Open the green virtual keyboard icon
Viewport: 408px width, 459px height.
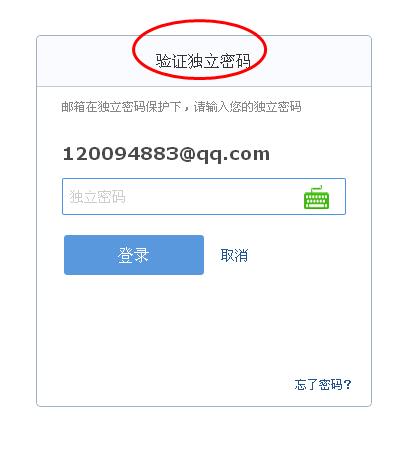pos(316,197)
